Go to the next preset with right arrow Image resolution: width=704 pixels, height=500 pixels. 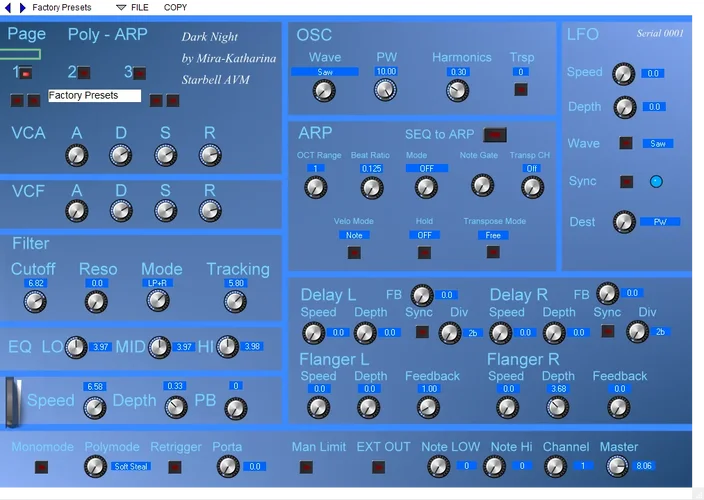pyautogui.click(x=22, y=8)
